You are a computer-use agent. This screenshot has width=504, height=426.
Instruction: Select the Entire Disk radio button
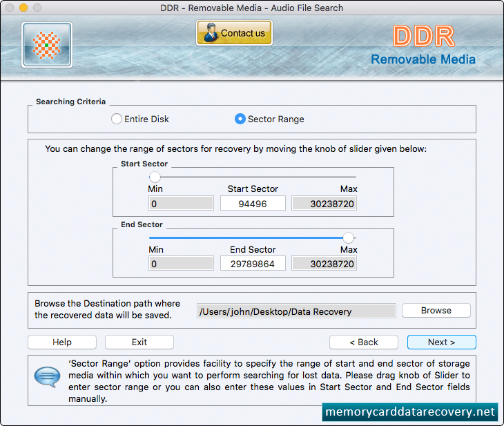117,119
